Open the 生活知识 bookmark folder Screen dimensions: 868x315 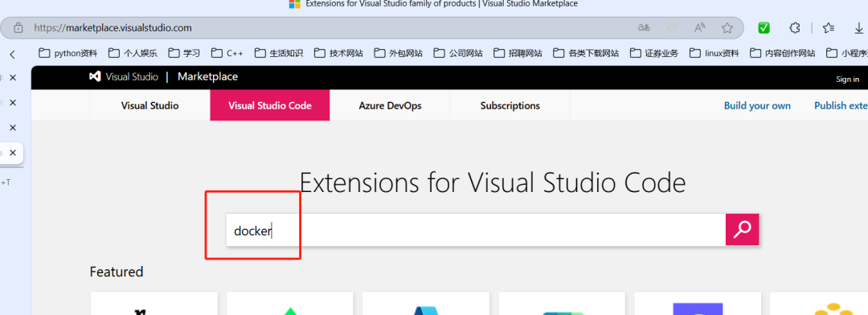[278, 53]
